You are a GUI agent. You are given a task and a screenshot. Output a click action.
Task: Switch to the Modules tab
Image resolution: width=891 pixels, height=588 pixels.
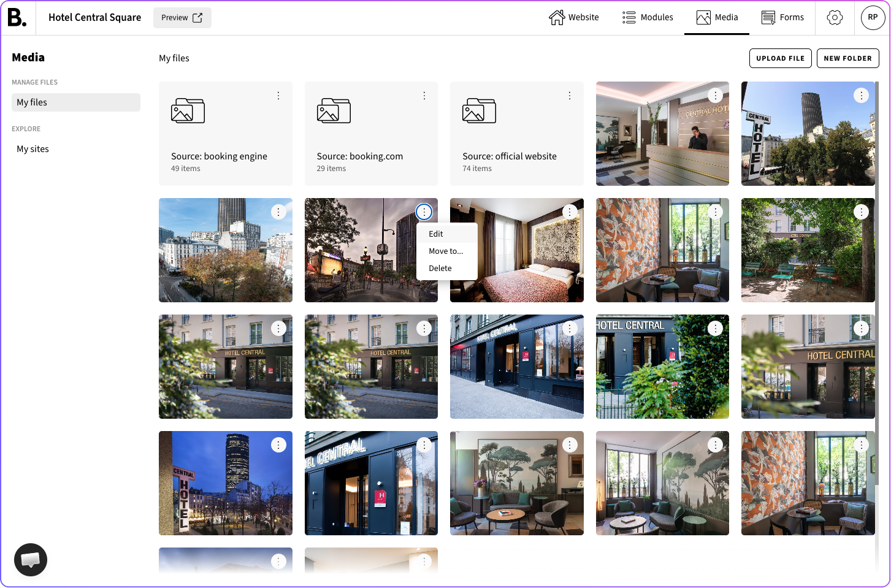coord(648,18)
